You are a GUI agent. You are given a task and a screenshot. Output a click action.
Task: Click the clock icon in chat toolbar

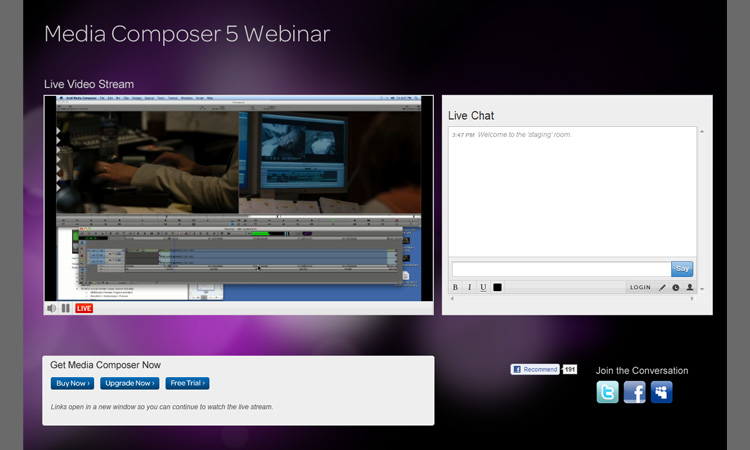click(675, 287)
